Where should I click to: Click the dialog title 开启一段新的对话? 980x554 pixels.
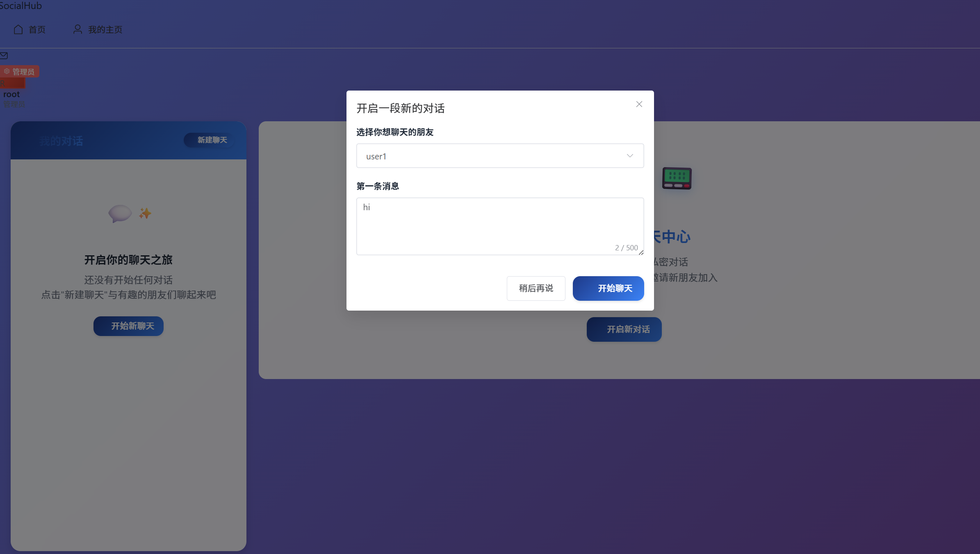point(401,109)
